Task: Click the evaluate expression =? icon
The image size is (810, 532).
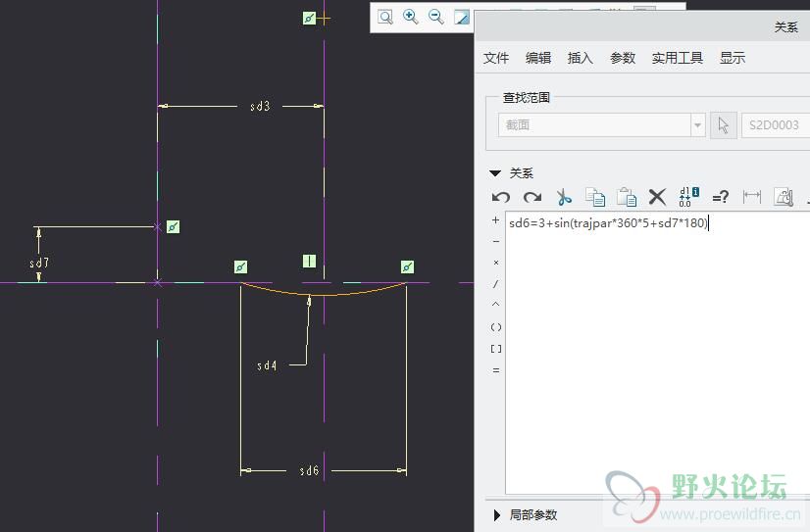Action: coord(720,197)
